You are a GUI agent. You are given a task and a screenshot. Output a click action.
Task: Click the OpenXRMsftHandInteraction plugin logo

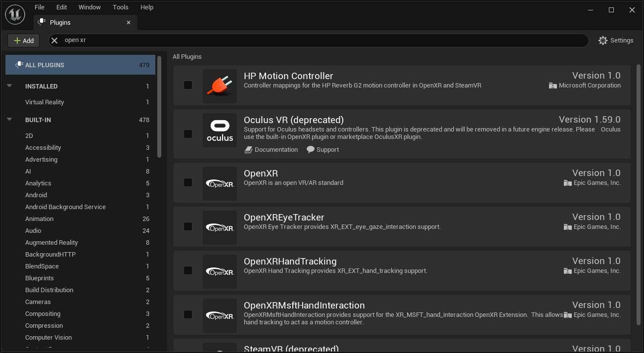[220, 315]
